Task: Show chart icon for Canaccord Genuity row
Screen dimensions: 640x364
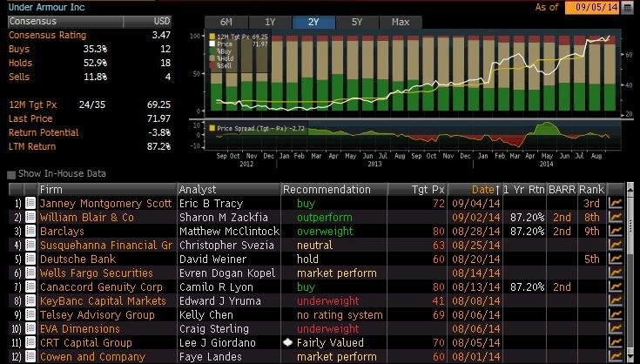Action: tap(616, 286)
